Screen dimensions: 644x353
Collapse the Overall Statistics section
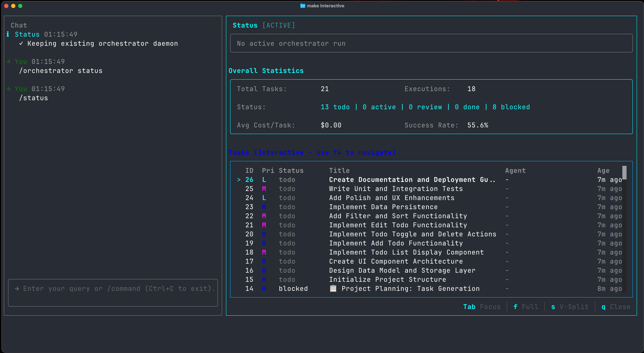(x=266, y=71)
